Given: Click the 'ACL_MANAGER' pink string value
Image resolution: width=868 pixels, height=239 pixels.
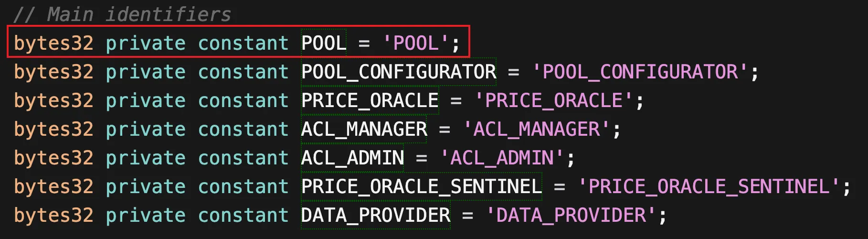Looking at the screenshot, I should 537,129.
